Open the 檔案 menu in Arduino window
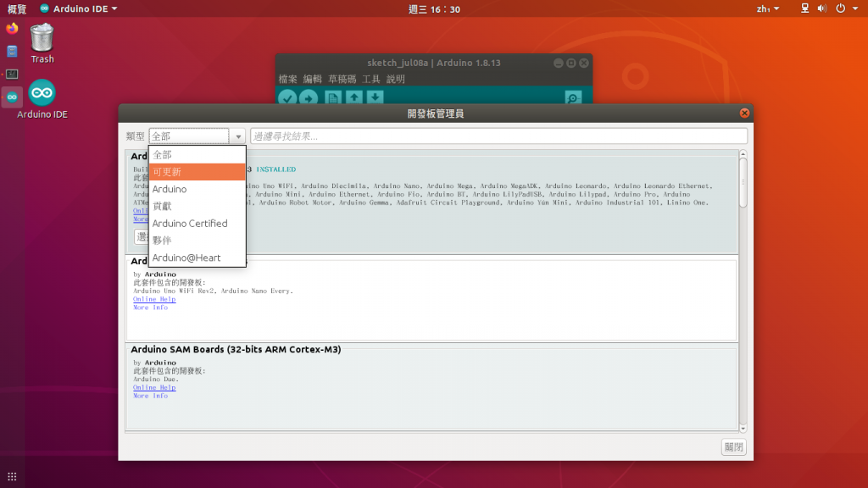868x488 pixels. 288,79
